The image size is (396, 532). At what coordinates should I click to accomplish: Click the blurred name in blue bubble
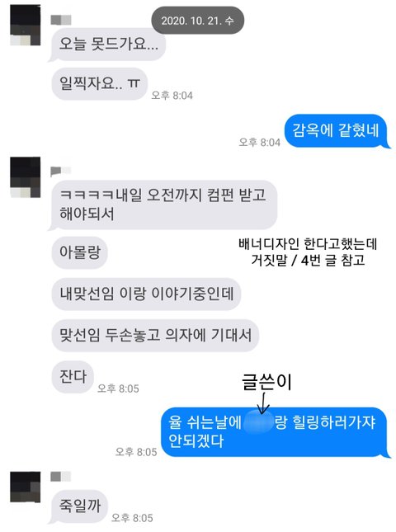pos(258,422)
